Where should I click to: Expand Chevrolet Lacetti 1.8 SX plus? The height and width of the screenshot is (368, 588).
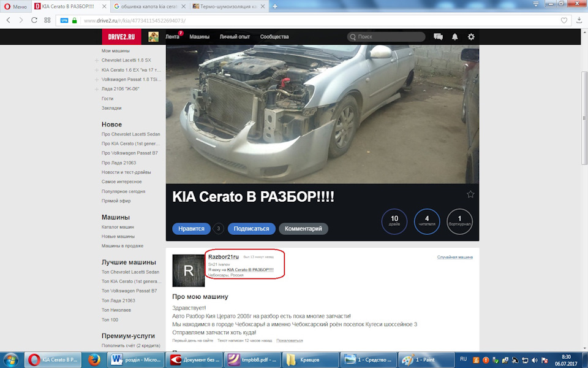[97, 61]
